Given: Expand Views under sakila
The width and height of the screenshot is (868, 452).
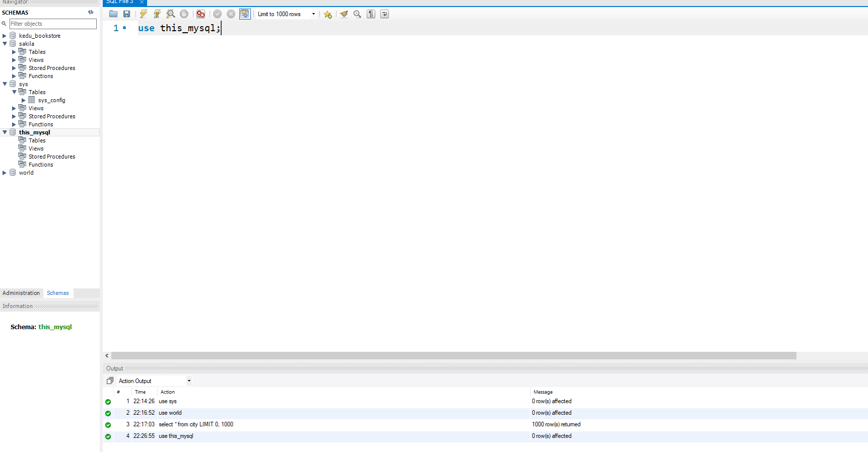Looking at the screenshot, I should 14,60.
